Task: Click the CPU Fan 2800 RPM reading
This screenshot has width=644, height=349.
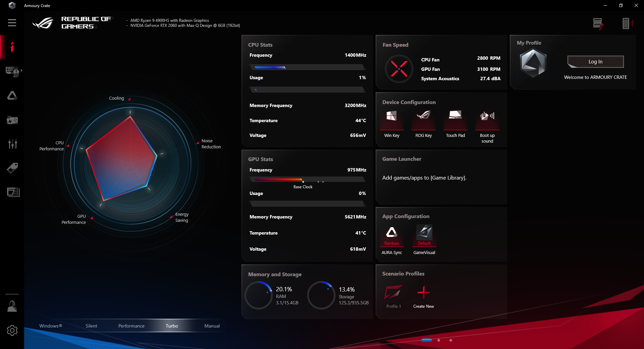Action: click(x=489, y=58)
